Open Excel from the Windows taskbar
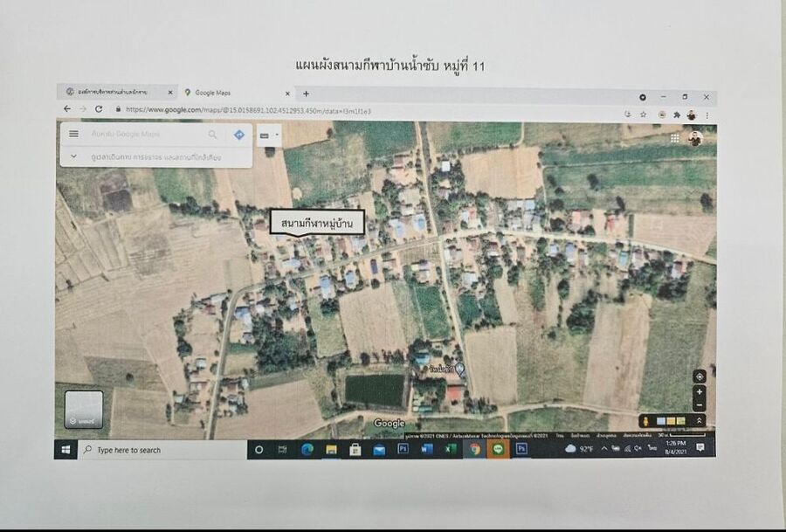The image size is (786, 532). click(x=451, y=449)
